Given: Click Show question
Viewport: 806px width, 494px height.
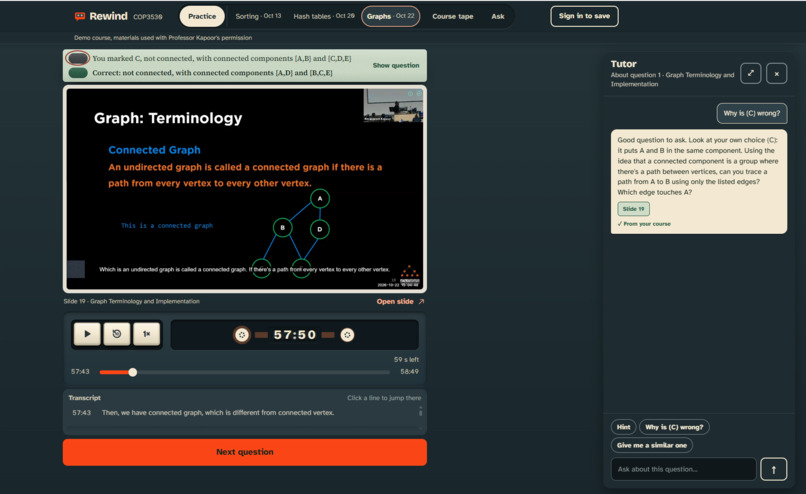Looking at the screenshot, I should [x=396, y=65].
